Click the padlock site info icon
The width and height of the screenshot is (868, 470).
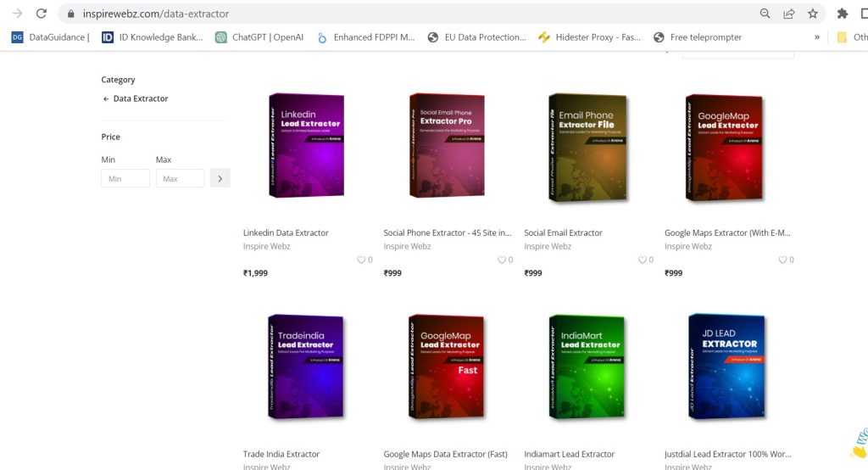click(71, 14)
